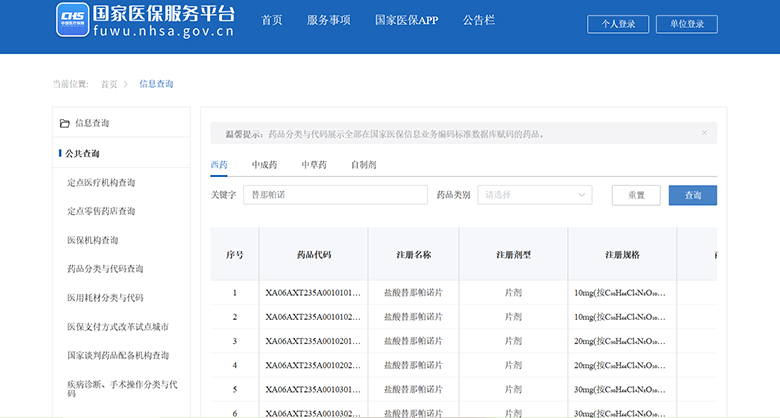This screenshot has width=780, height=418.
Task: Click the 单位登录 button
Action: [687, 24]
